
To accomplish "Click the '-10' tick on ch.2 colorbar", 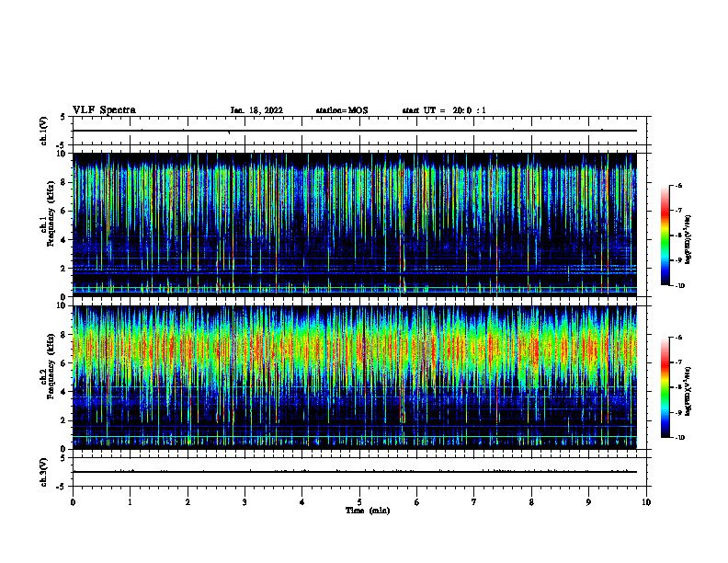I will (x=679, y=438).
